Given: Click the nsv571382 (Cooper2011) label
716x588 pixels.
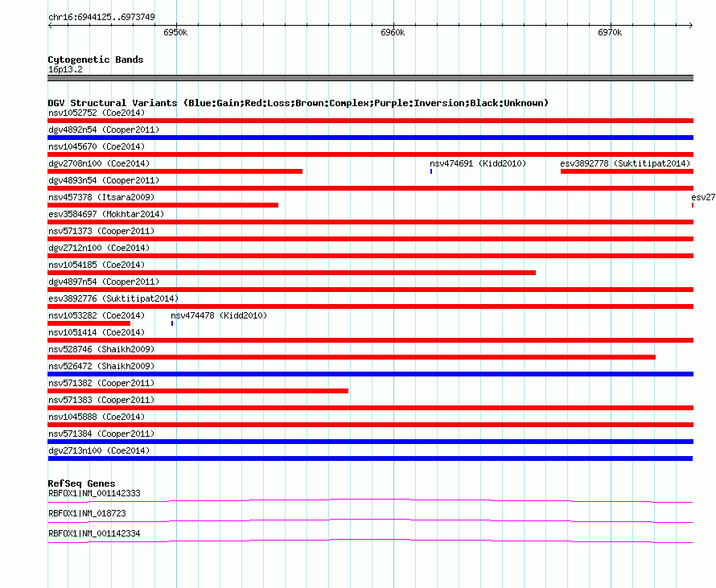Looking at the screenshot, I should coord(101,383).
